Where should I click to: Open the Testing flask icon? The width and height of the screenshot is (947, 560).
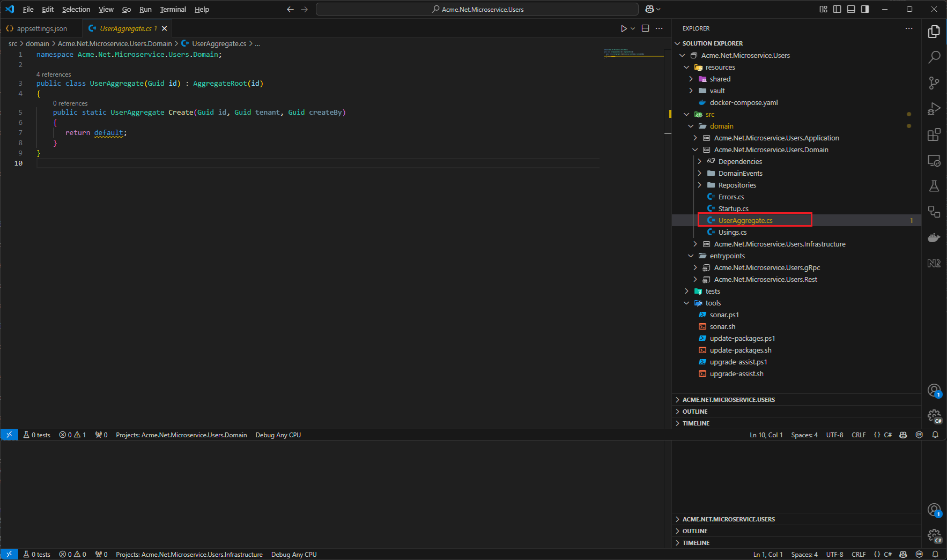tap(934, 186)
